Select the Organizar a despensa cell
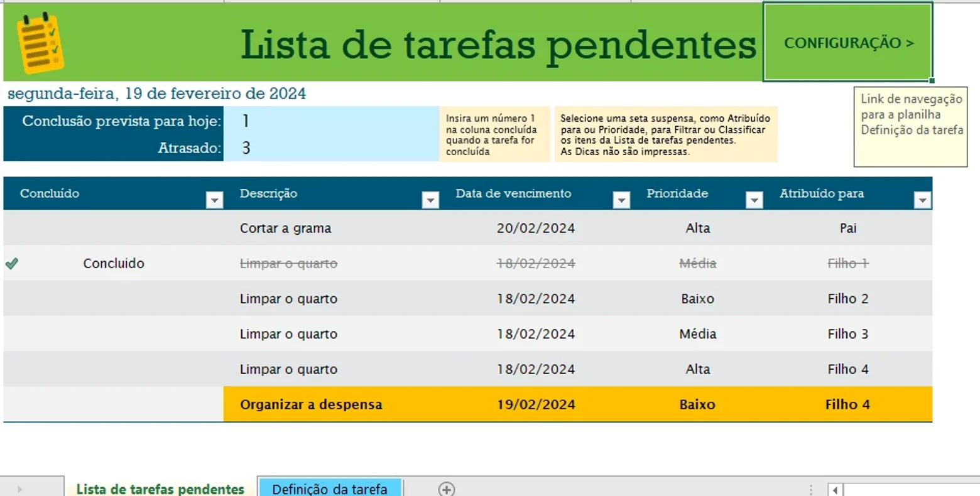 coord(332,404)
